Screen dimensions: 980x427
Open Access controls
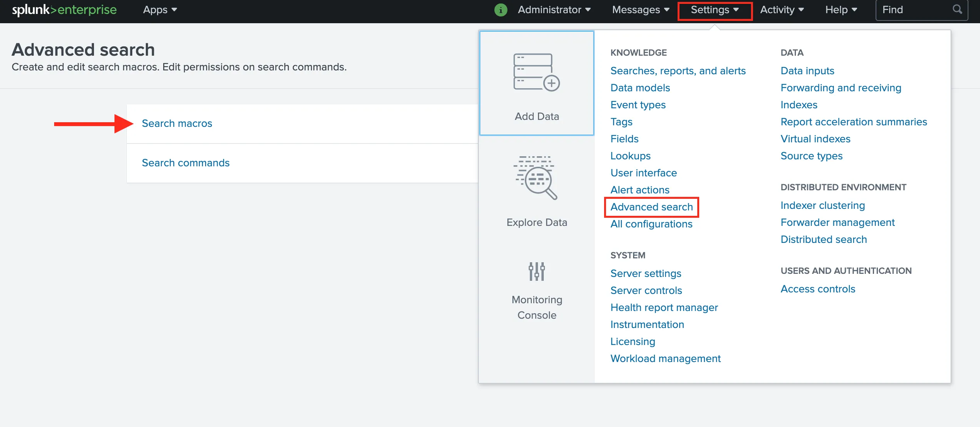click(x=817, y=289)
